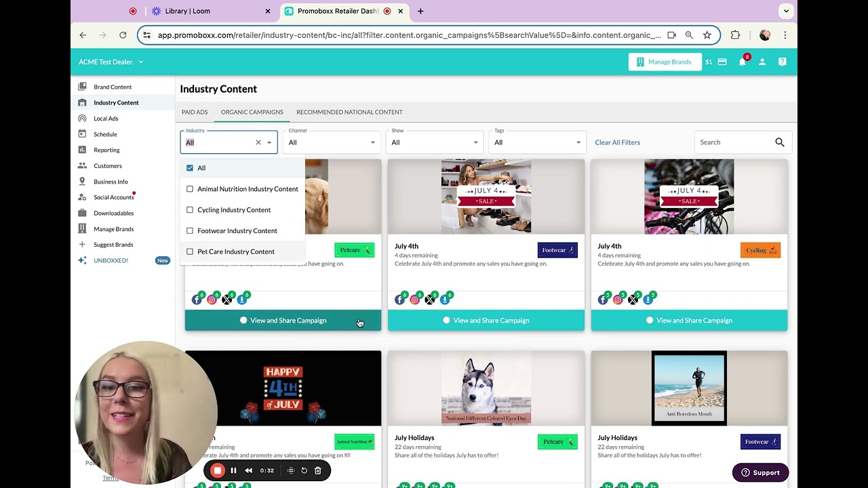View and Share the Cycling July 4th campaign
Screen dimensions: 868x488
point(689,321)
